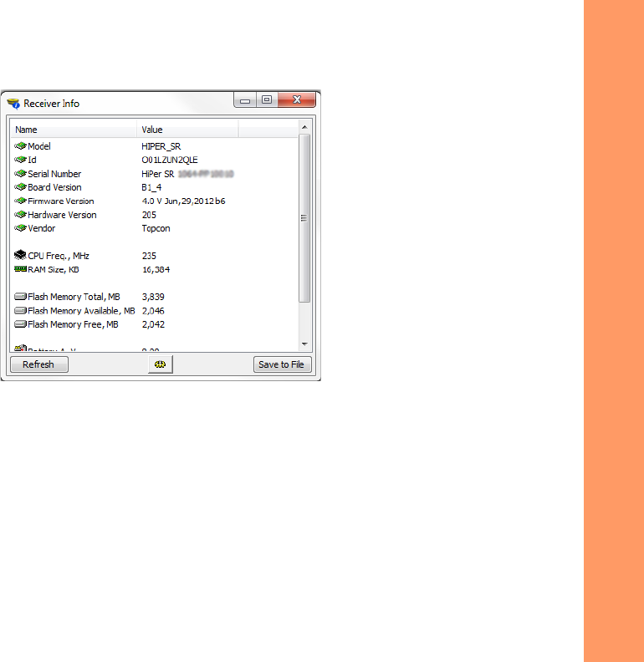Click the chip icon beside Hardware Version
This screenshot has width=644, height=662.
[x=20, y=215]
